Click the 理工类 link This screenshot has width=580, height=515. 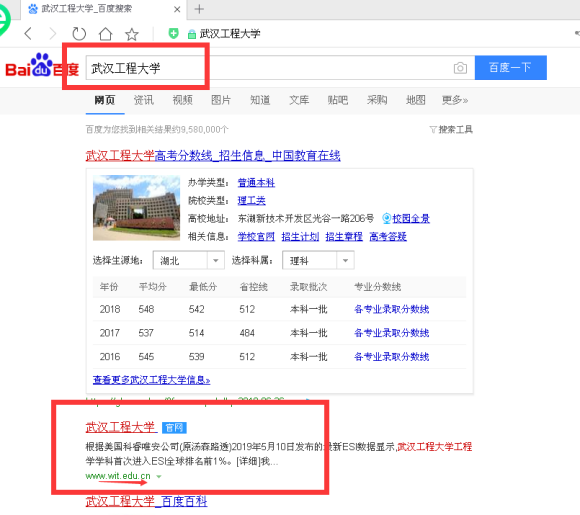pos(252,201)
